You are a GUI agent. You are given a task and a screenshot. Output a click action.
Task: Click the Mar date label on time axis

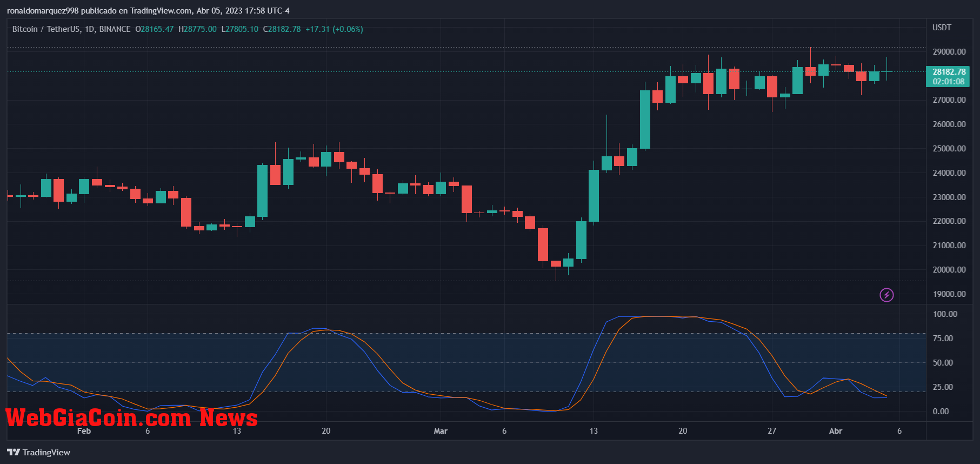[441, 431]
